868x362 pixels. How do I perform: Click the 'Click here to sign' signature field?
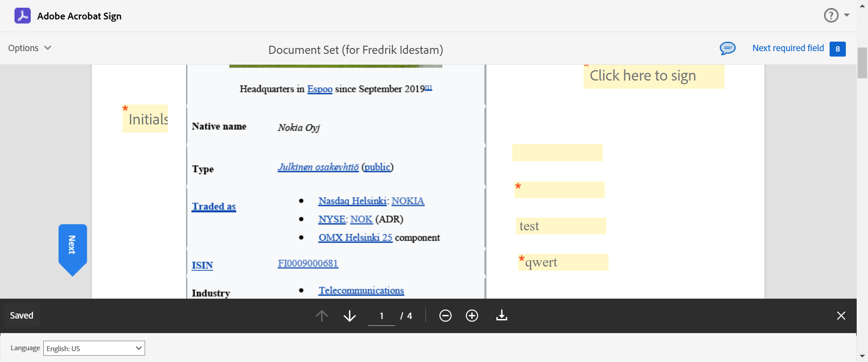[654, 76]
